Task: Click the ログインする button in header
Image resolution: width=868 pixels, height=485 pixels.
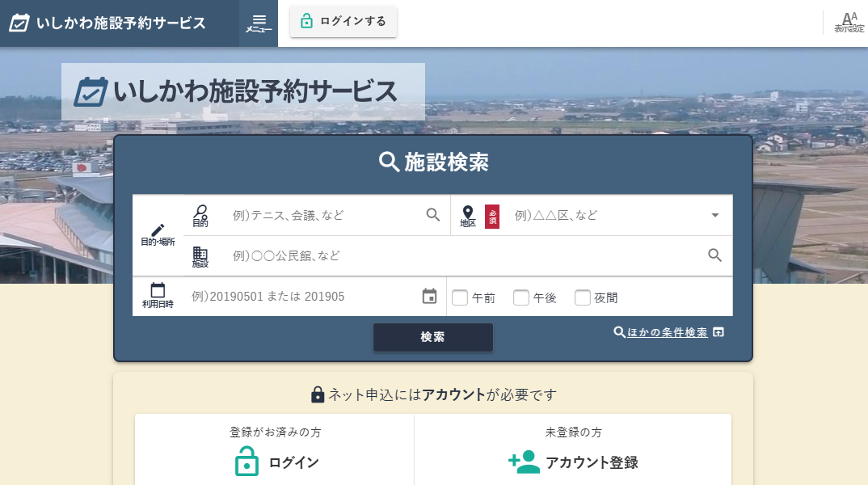Action: coord(343,22)
